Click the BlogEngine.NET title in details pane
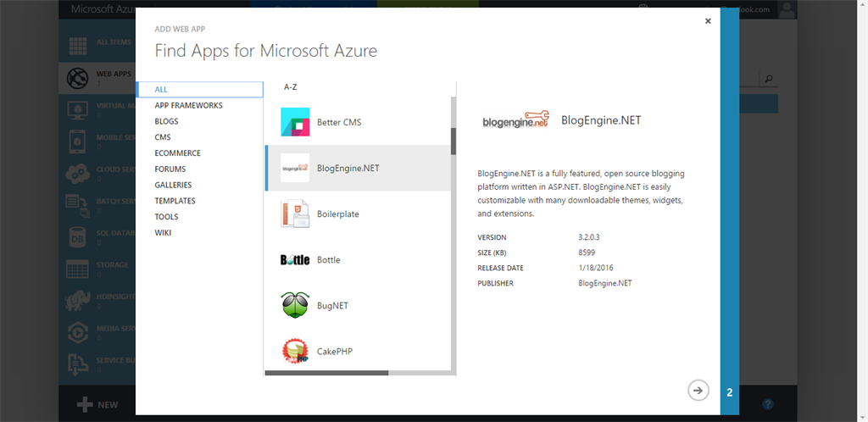This screenshot has height=422, width=868. [601, 120]
